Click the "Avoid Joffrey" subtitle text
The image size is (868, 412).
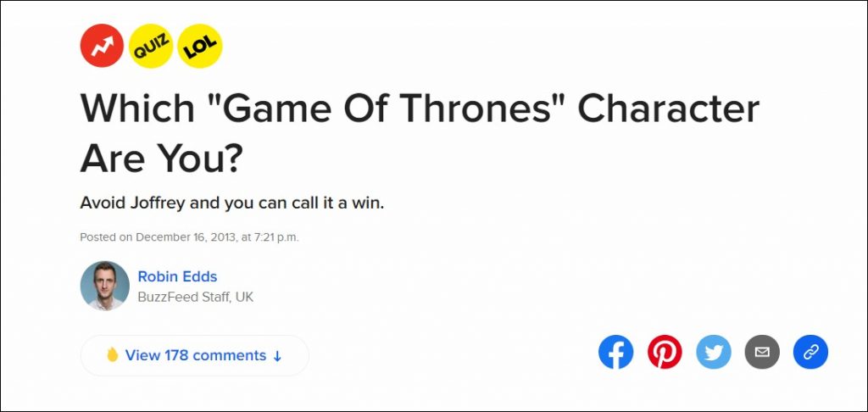[x=231, y=203]
